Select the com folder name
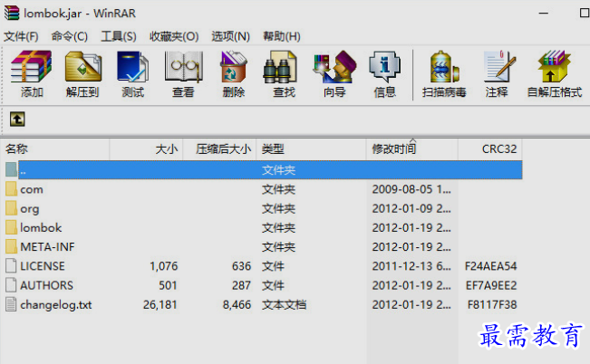This screenshot has height=364, width=590. (32, 189)
